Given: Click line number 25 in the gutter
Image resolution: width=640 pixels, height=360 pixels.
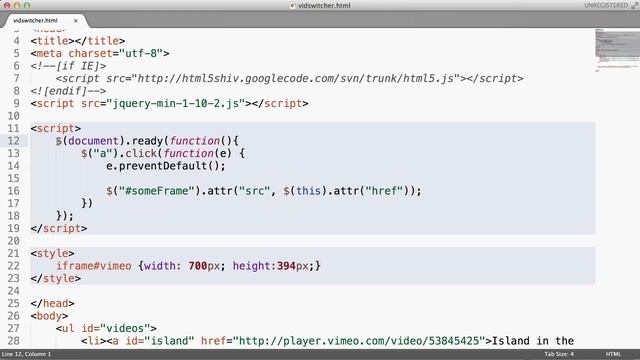Looking at the screenshot, I should [x=13, y=304].
